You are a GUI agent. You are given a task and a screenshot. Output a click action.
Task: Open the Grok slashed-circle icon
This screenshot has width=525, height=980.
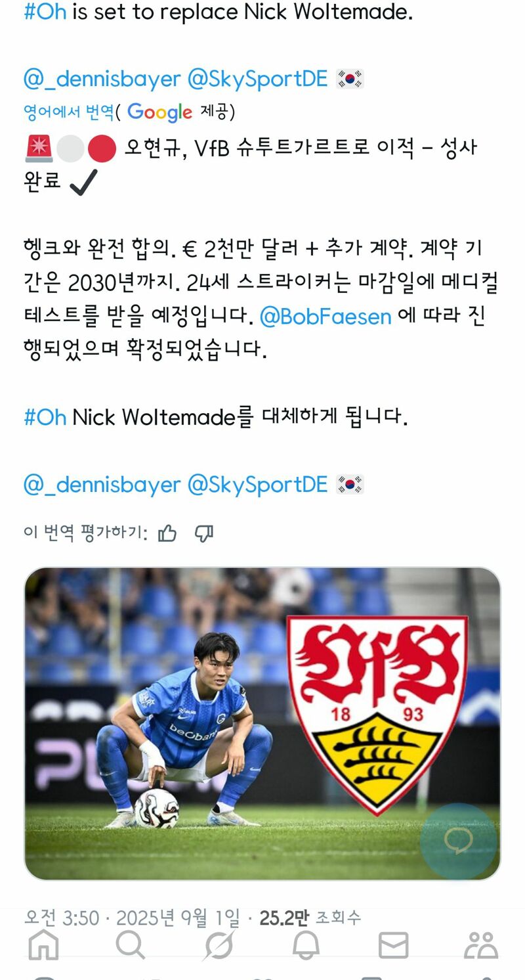pyautogui.click(x=219, y=946)
